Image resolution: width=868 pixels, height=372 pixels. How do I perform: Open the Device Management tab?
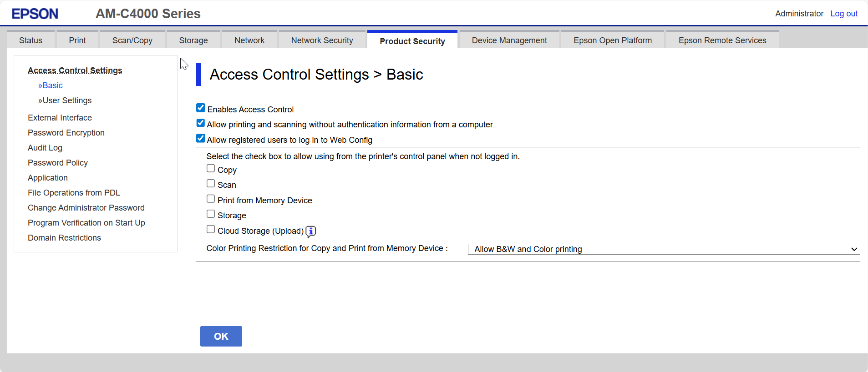pyautogui.click(x=509, y=40)
